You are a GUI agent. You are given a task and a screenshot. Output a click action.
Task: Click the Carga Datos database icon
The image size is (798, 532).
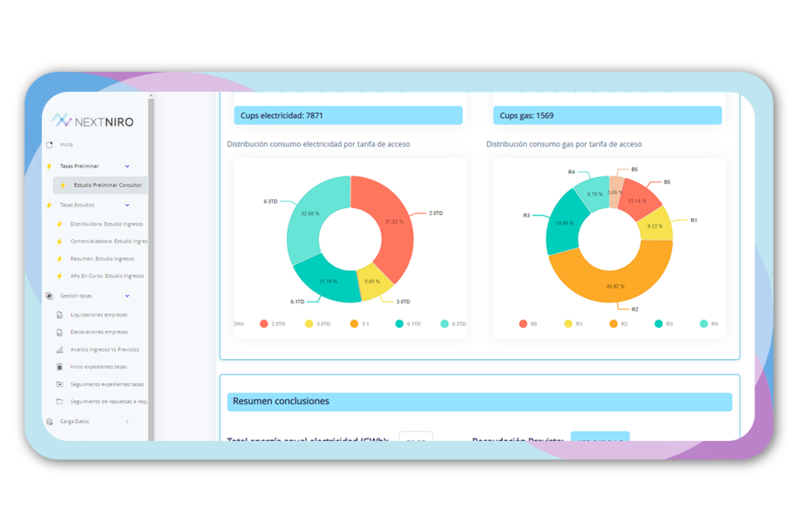click(x=49, y=421)
